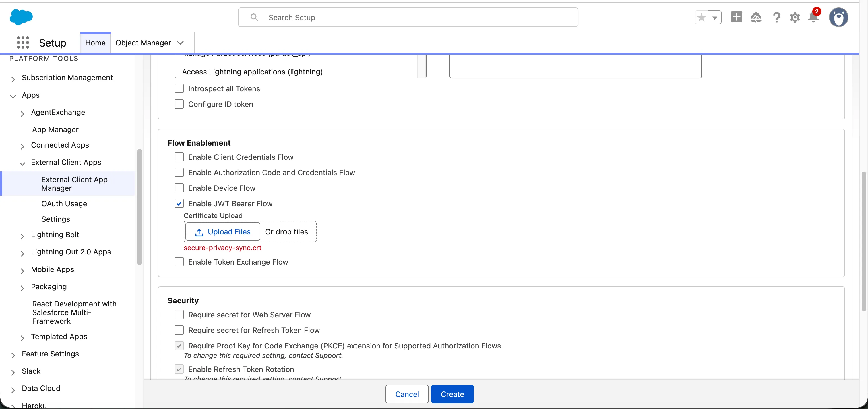Open the user profile avatar
Viewport: 868px width, 409px height.
(x=838, y=17)
